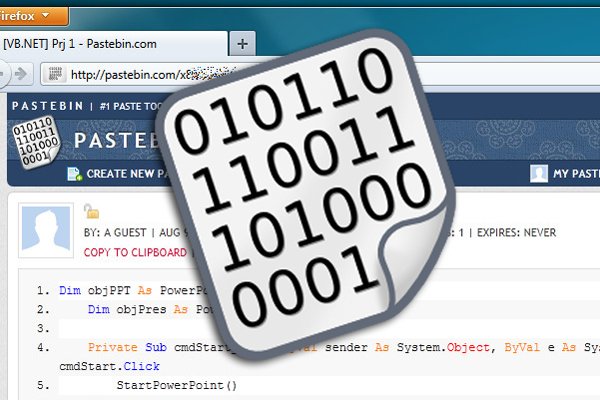
Task: Click the Create New Paste page icon
Action: (74, 174)
